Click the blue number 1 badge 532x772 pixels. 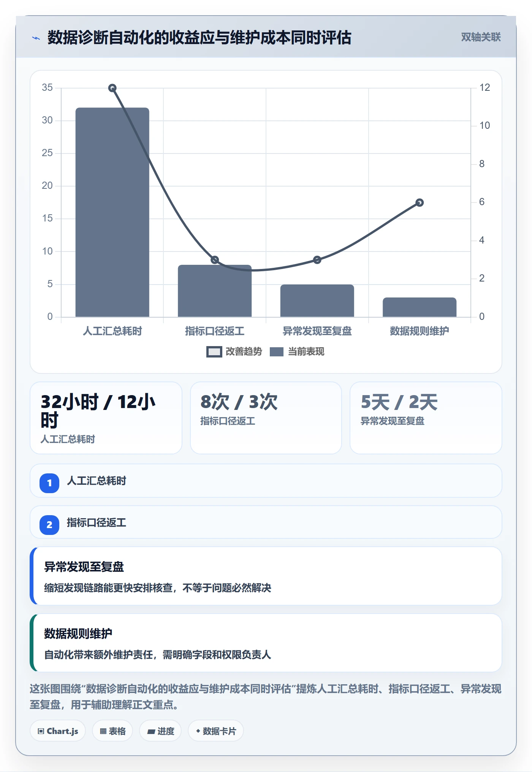pyautogui.click(x=49, y=483)
